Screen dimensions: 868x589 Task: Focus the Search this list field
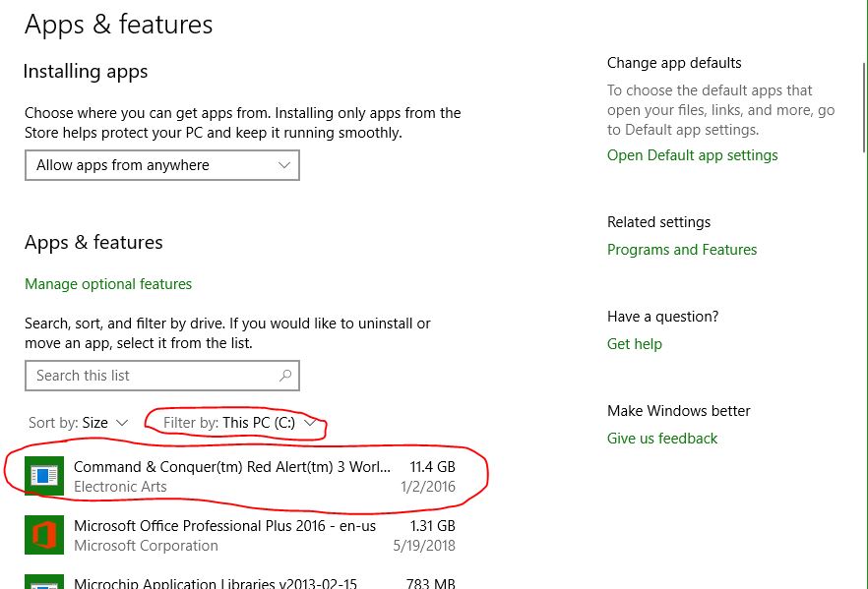[x=162, y=376]
